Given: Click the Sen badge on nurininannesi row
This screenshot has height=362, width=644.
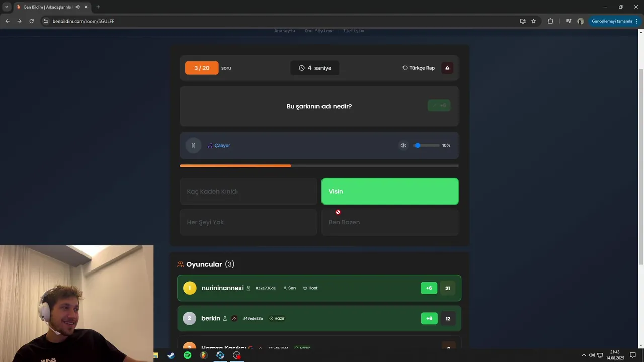Looking at the screenshot, I should point(289,288).
